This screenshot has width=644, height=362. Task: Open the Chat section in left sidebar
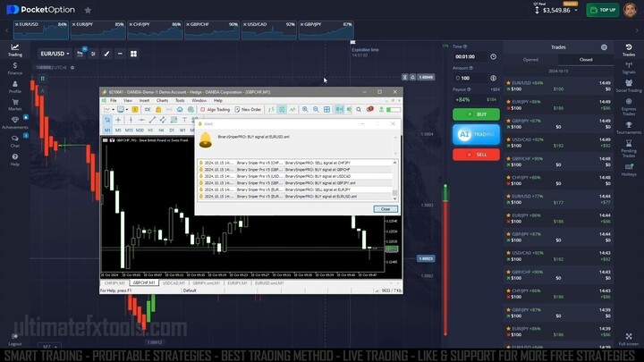(x=15, y=141)
